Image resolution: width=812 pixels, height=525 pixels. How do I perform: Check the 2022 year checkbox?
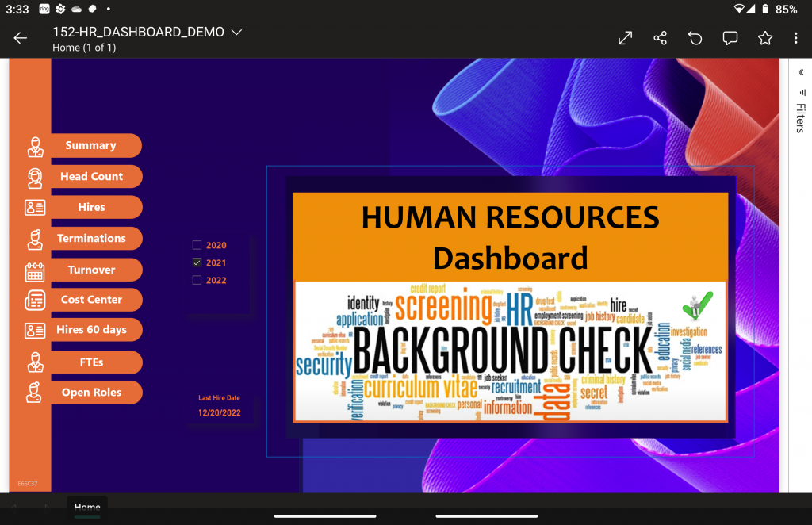(197, 280)
